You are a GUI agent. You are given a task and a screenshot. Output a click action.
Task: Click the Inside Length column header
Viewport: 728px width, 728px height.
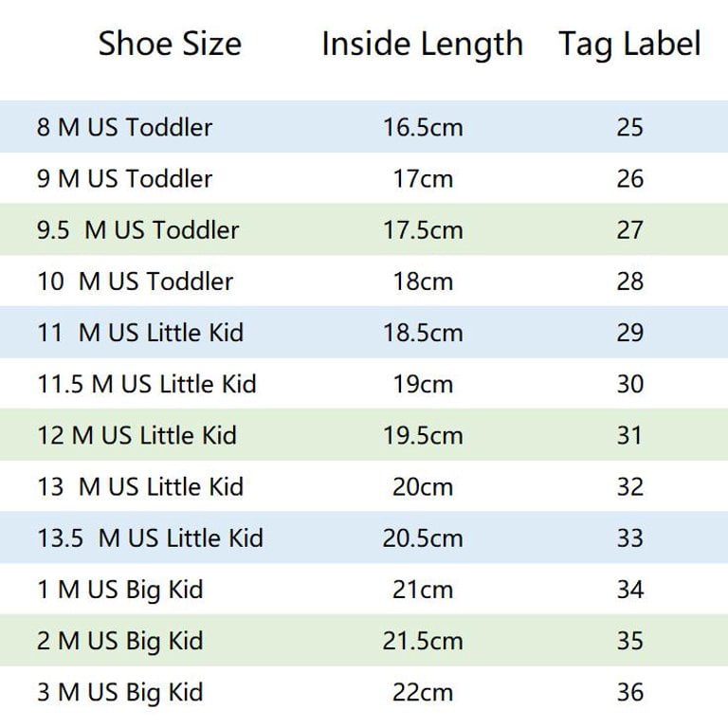click(x=422, y=45)
